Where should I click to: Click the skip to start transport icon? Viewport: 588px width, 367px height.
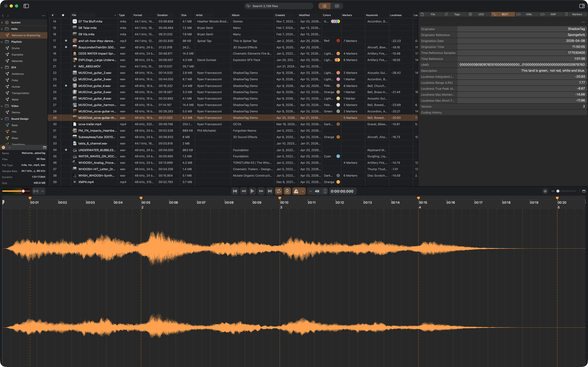(x=235, y=191)
